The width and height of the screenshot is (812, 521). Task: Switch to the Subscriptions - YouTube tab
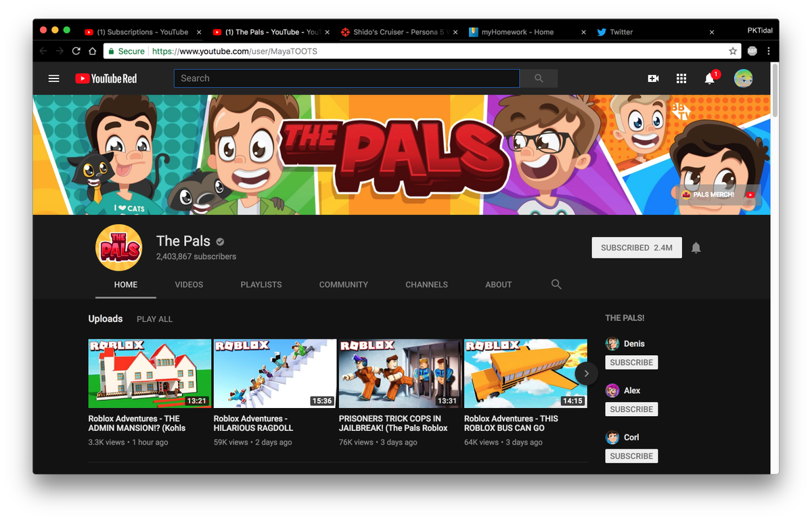(x=141, y=32)
